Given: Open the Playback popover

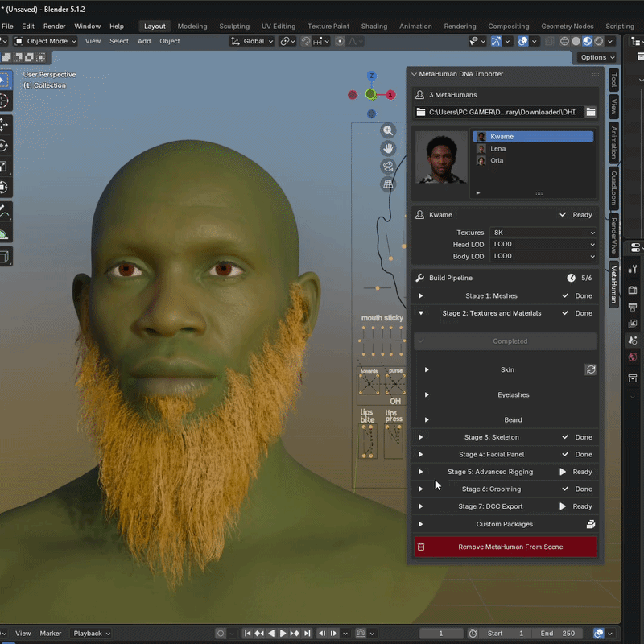Looking at the screenshot, I should 91,633.
